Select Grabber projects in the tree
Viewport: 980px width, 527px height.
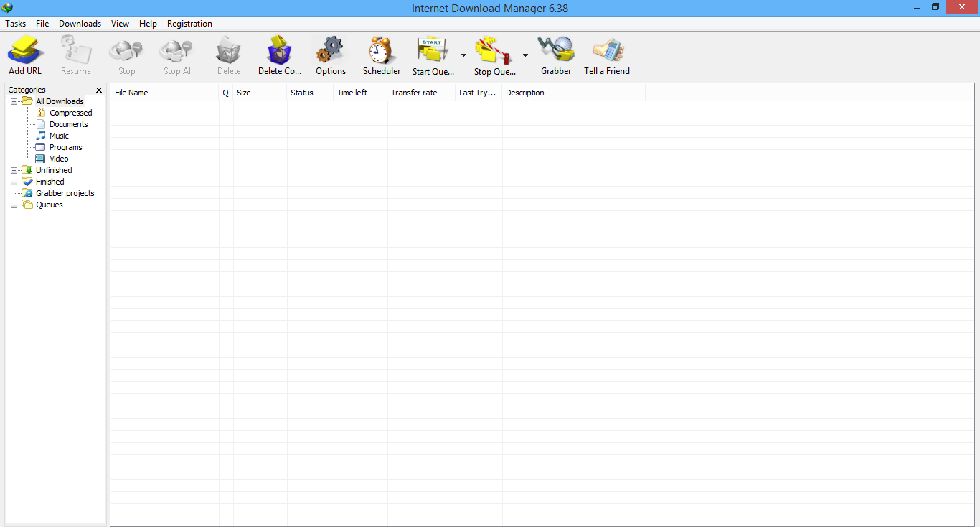click(x=65, y=193)
